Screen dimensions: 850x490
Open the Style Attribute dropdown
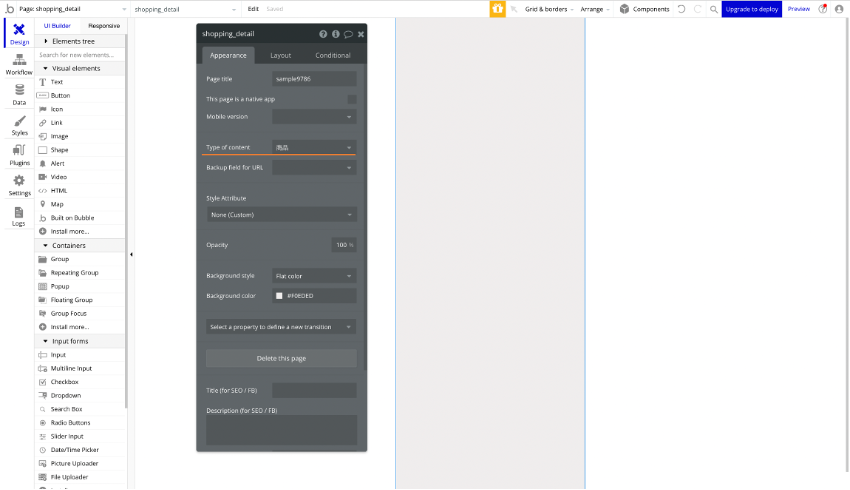pyautogui.click(x=281, y=215)
